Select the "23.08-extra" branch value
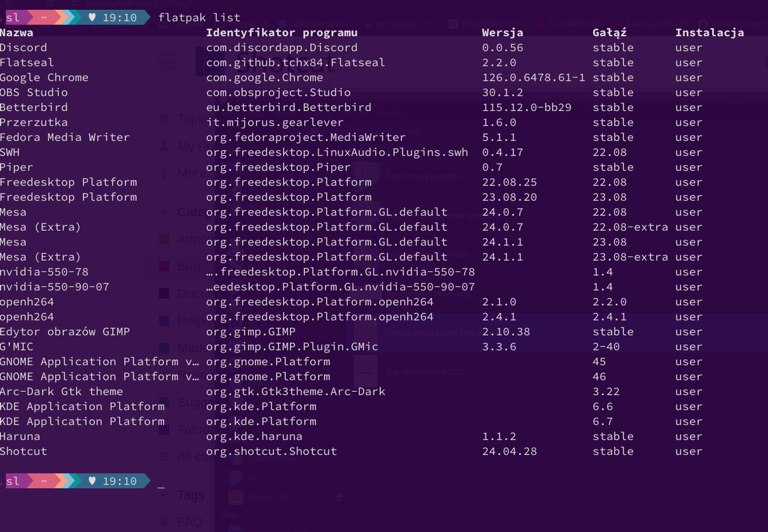This screenshot has height=532, width=768. tap(630, 257)
